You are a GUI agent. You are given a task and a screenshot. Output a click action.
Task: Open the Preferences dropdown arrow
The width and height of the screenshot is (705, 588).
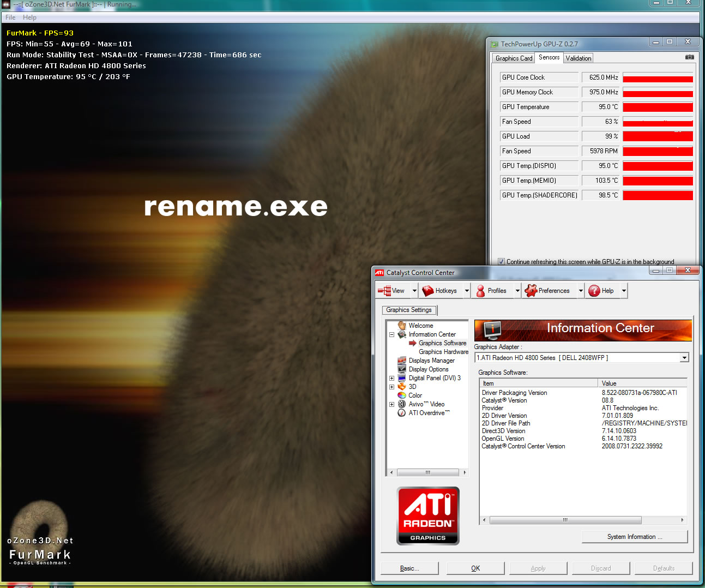click(581, 291)
